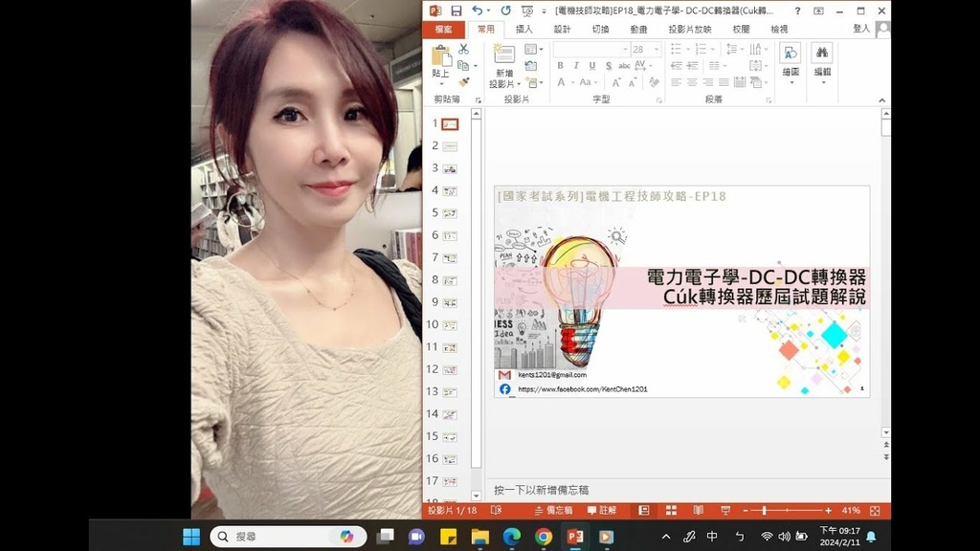Toggle Underline formatting
The image size is (980, 551).
591,66
